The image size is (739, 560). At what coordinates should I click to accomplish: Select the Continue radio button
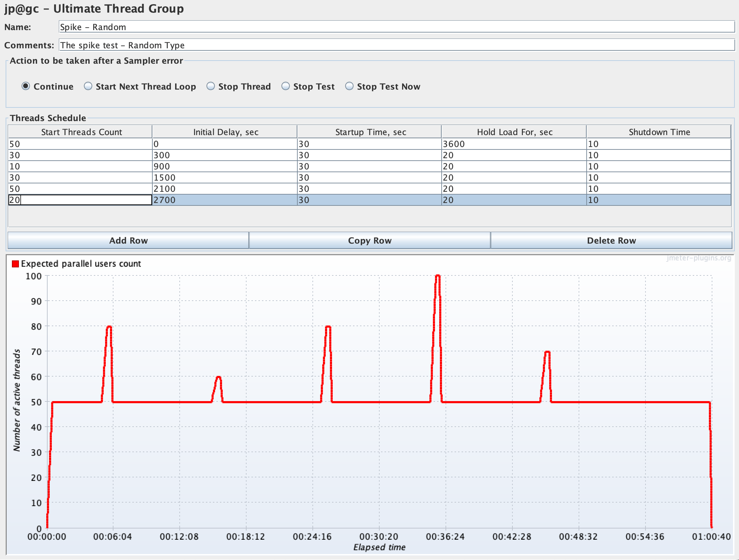point(26,86)
